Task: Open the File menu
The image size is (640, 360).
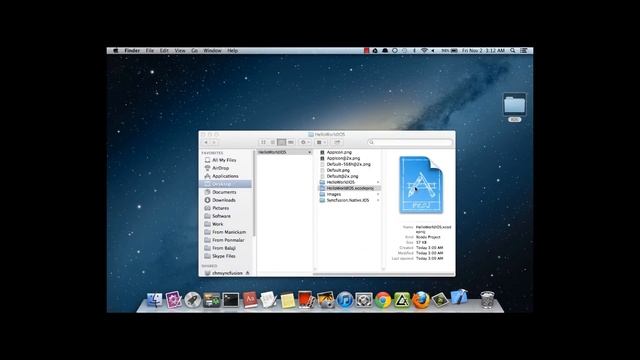Action: [x=150, y=51]
